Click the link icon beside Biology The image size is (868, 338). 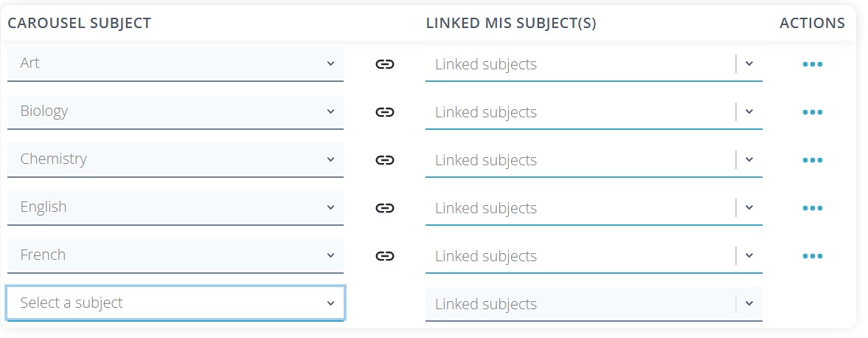384,112
